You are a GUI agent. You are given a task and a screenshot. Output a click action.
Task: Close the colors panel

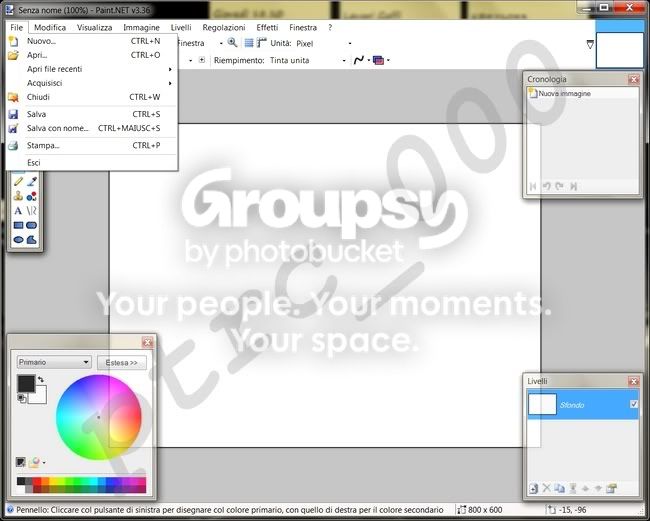[147, 342]
